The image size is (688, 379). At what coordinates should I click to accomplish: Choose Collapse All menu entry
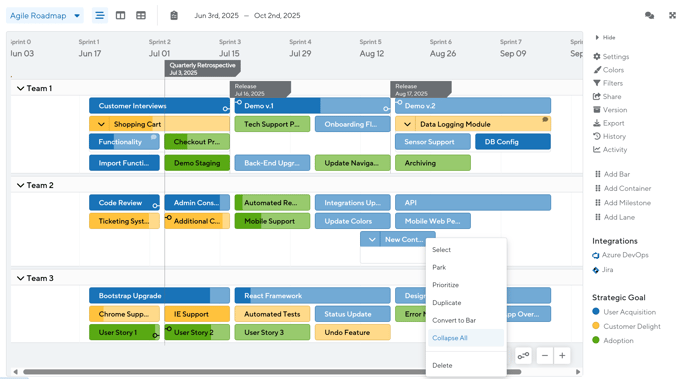(466, 338)
